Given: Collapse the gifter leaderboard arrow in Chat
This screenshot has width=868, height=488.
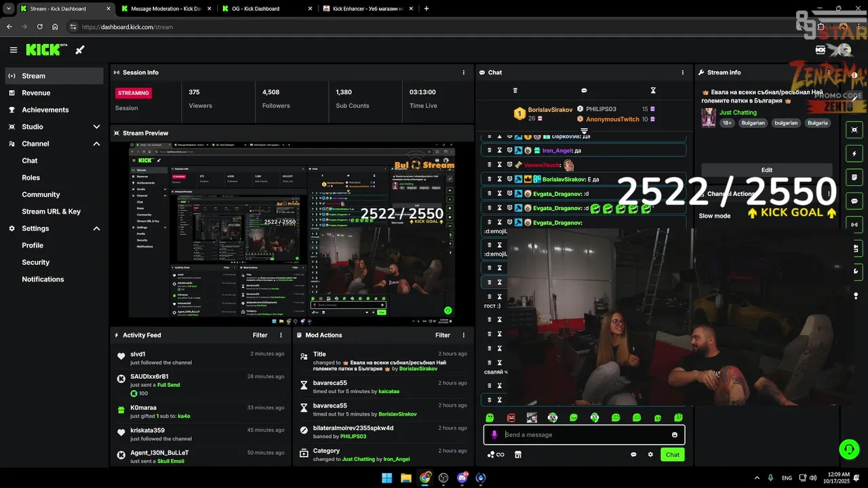Looking at the screenshot, I should tap(584, 131).
